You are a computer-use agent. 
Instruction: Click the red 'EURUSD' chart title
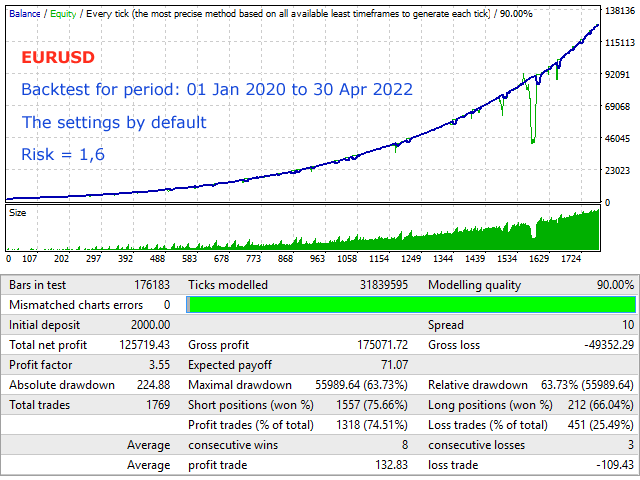pyautogui.click(x=58, y=57)
